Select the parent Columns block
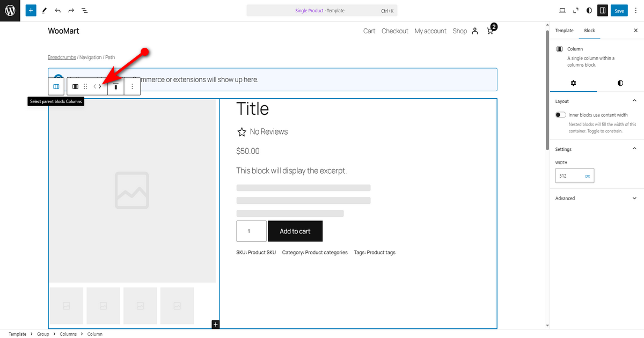 click(56, 86)
